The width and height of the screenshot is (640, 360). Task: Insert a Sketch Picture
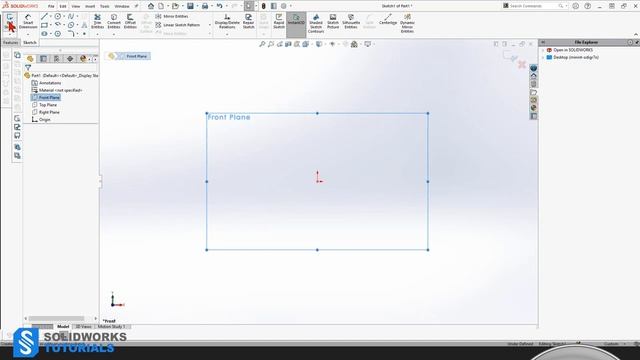[333, 21]
